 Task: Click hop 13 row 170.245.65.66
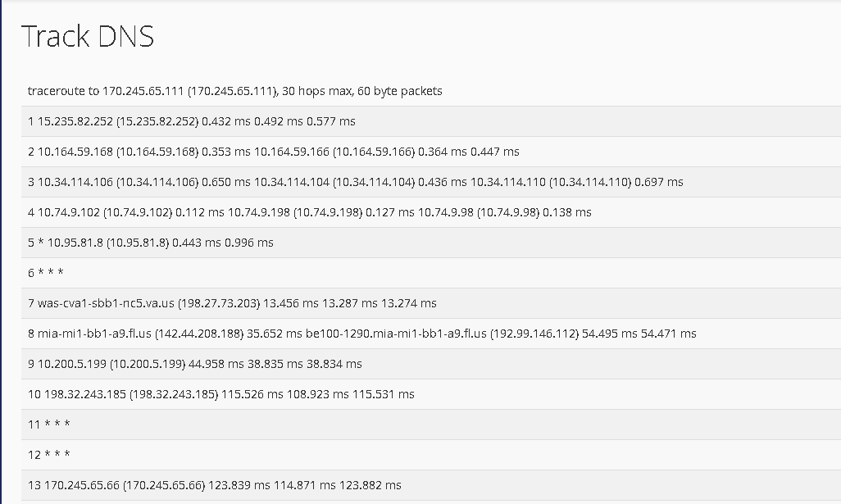click(x=431, y=485)
